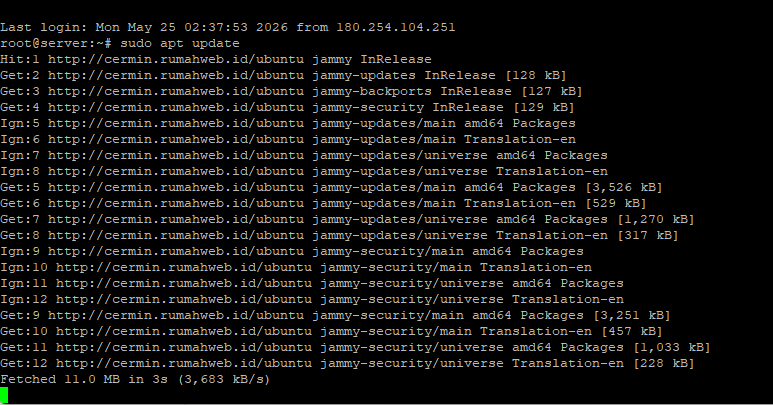Click the 'Ign:5' jammy-updates/main Packages line
This screenshot has width=773, height=405.
[288, 124]
